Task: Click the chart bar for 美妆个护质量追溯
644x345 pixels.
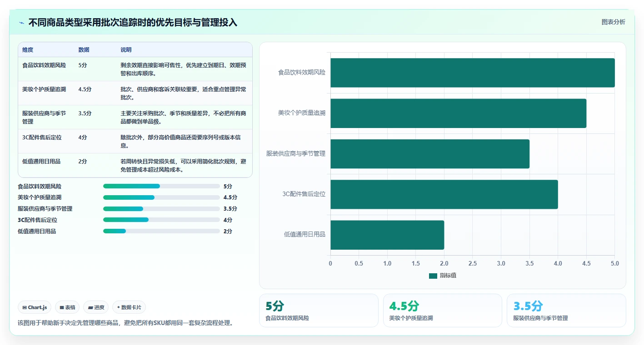Action: (458, 113)
